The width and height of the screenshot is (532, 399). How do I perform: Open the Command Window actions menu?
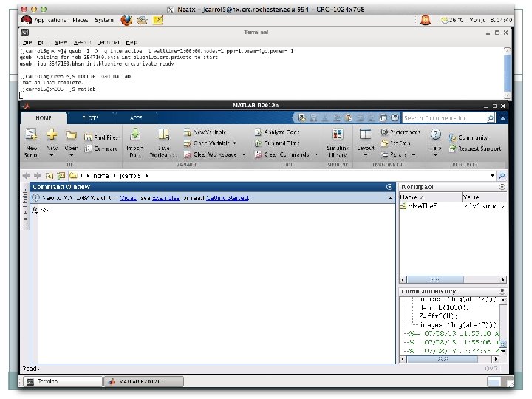pyautogui.click(x=389, y=187)
